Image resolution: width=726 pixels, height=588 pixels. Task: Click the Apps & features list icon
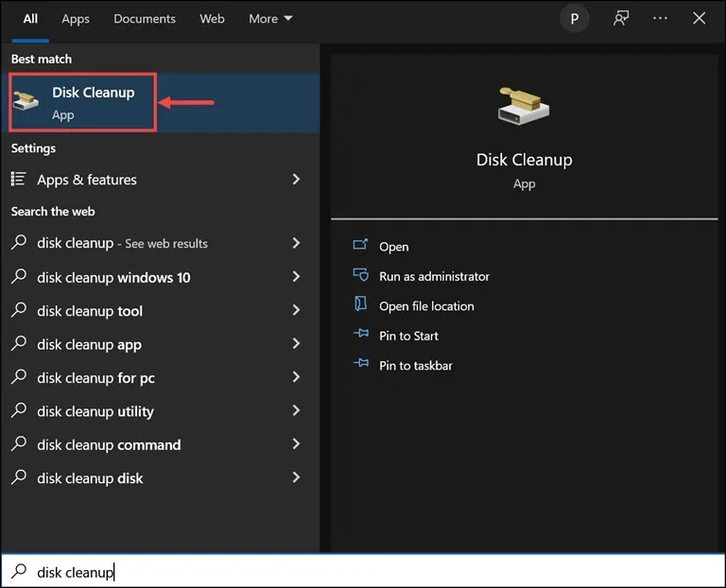[18, 179]
